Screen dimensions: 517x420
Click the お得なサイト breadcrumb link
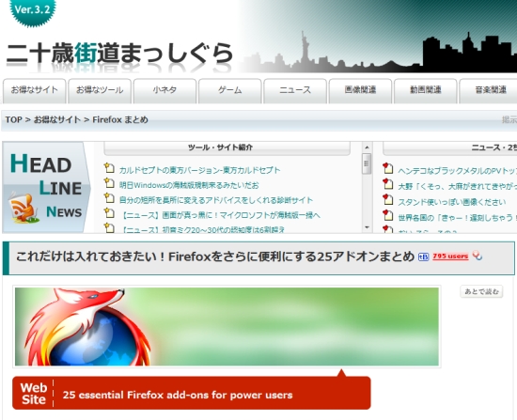tap(57, 119)
